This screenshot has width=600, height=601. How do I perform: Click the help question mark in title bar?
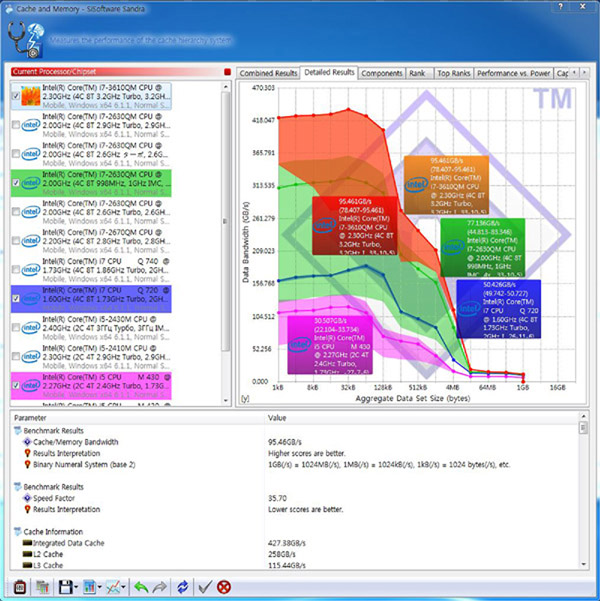[561, 7]
